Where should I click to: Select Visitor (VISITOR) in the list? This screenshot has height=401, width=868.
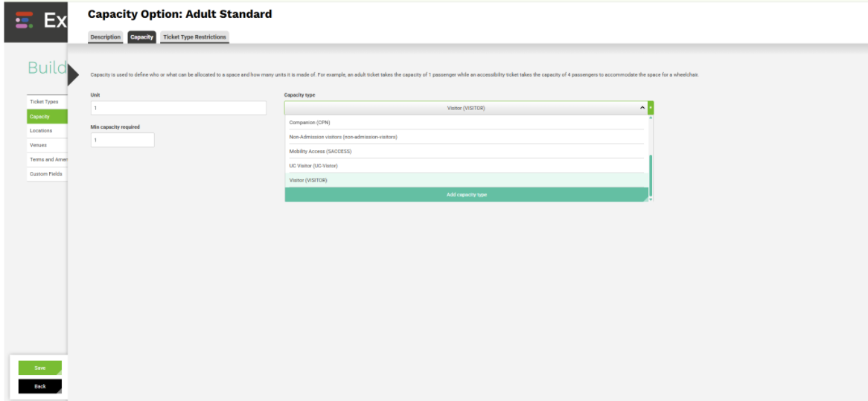click(x=467, y=180)
